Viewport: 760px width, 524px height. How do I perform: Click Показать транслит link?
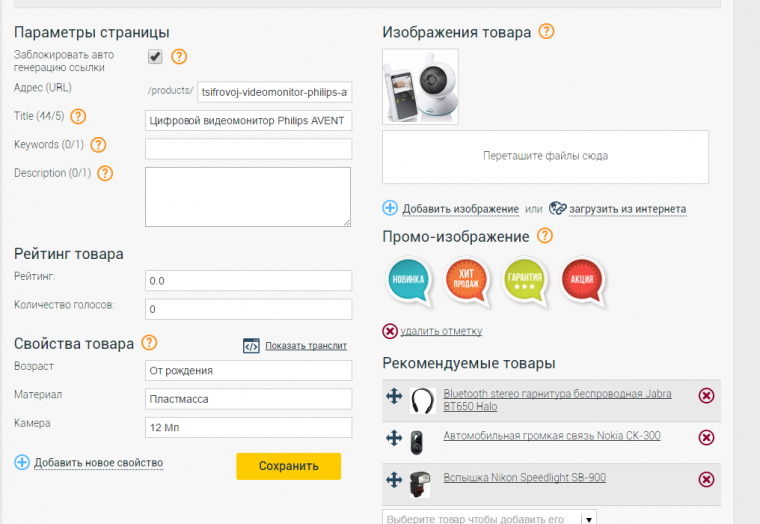click(x=306, y=346)
